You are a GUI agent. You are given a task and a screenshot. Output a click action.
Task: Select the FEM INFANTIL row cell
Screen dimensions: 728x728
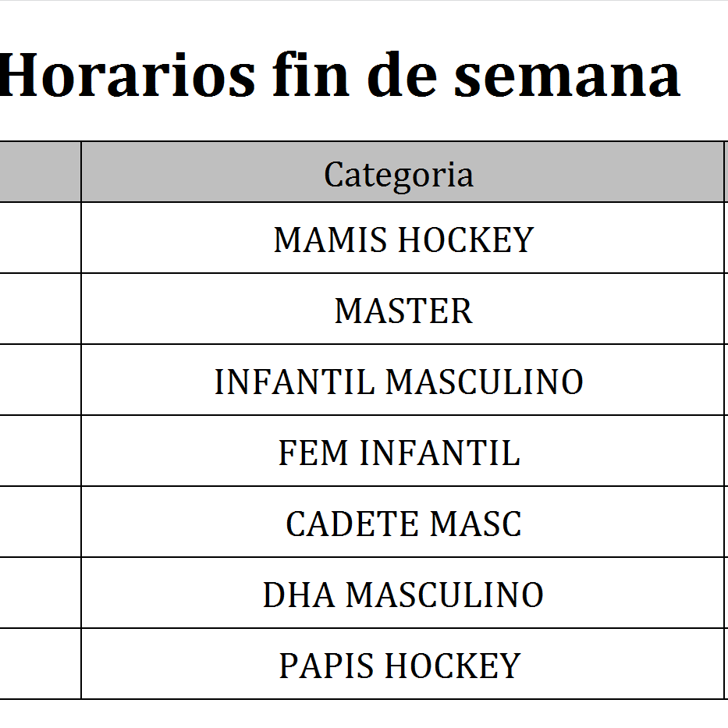[x=399, y=453]
